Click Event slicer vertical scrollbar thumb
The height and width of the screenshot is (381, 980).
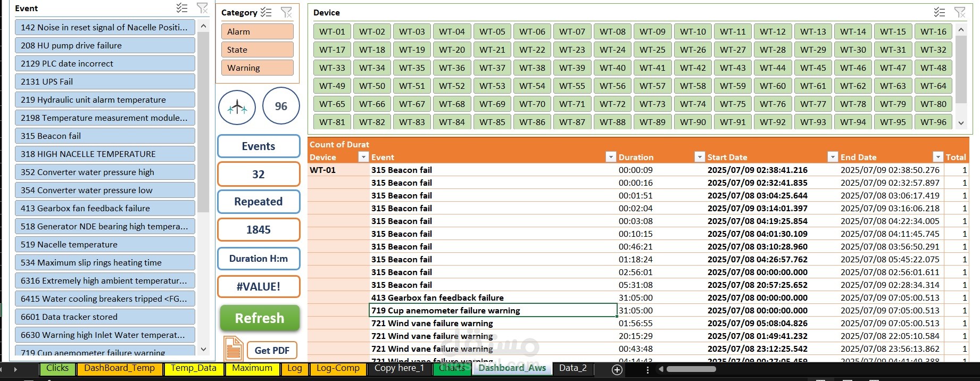(203, 122)
